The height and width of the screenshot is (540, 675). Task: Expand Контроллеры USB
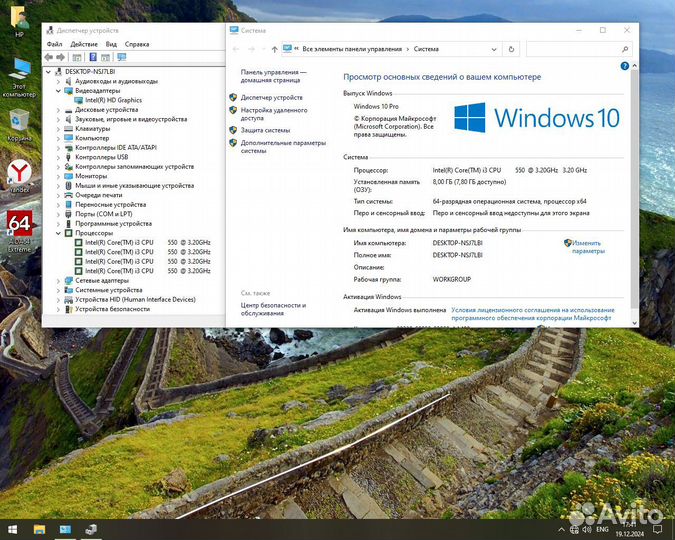pos(59,157)
